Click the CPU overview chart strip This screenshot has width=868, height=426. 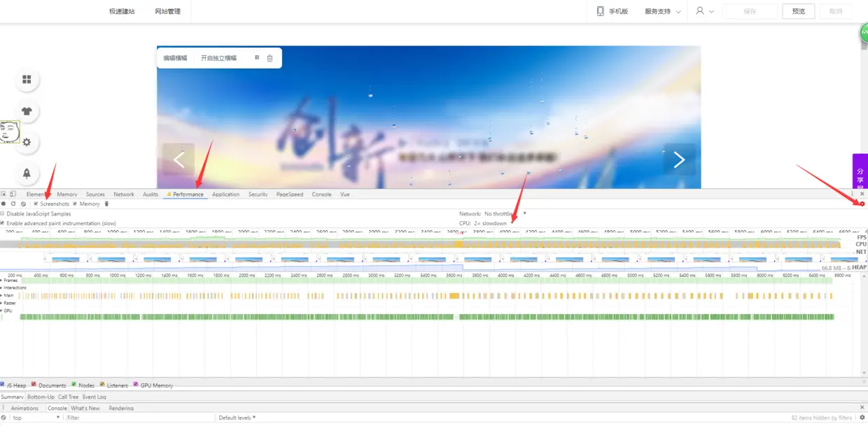(x=420, y=244)
